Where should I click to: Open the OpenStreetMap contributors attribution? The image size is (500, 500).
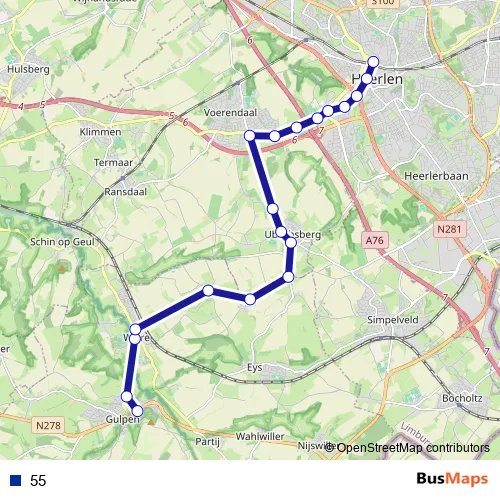408,447
